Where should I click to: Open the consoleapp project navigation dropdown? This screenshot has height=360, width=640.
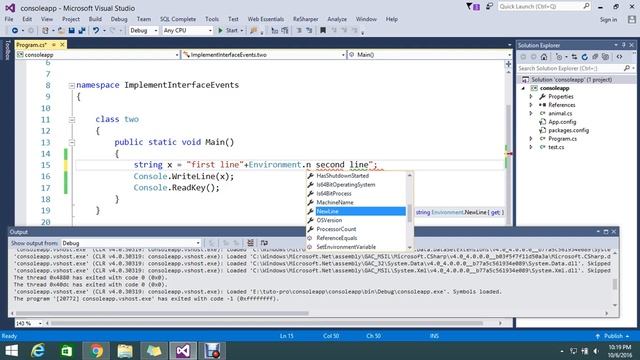pos(98,55)
